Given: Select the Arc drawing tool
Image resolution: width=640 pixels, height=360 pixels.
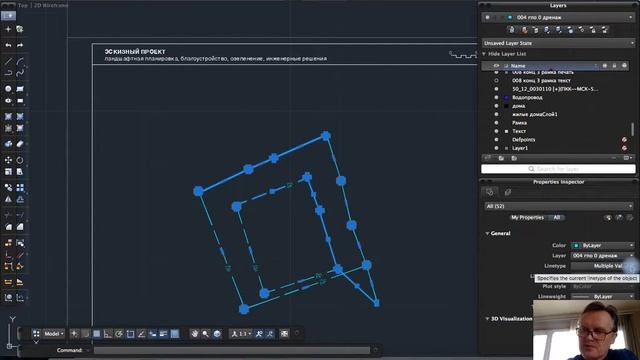Looking at the screenshot, I should (x=20, y=62).
